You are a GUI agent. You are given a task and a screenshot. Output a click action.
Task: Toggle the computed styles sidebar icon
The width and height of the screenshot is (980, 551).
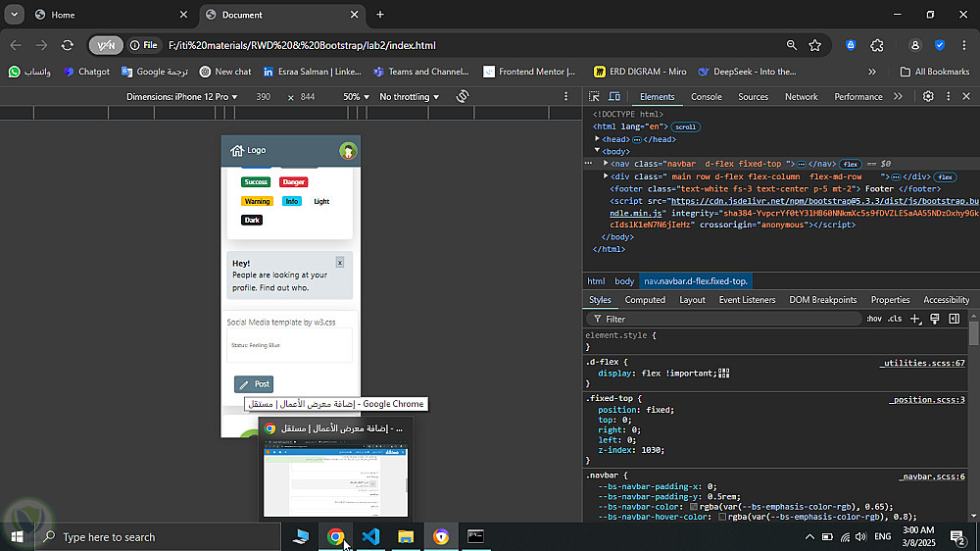click(x=954, y=319)
